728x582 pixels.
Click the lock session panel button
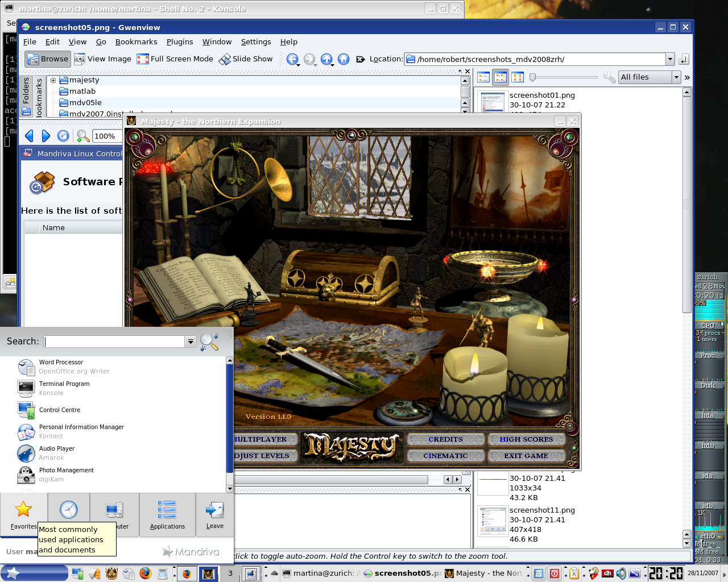(x=538, y=573)
